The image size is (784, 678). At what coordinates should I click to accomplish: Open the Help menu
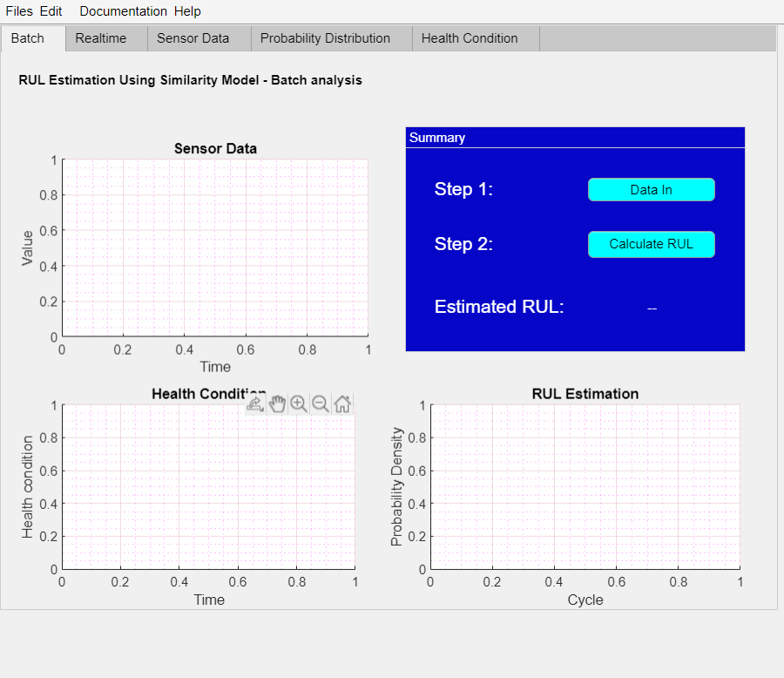[187, 11]
